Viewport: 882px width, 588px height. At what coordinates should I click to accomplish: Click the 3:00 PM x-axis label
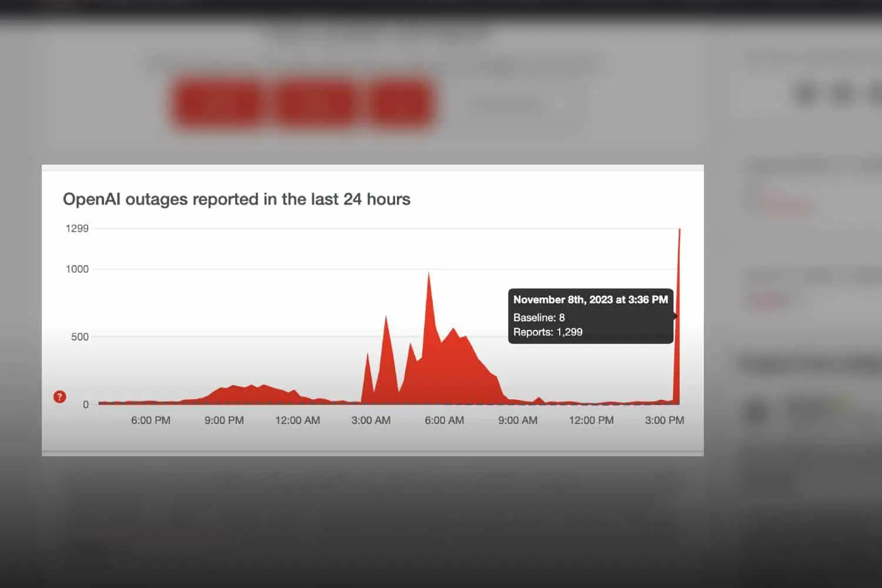pyautogui.click(x=664, y=420)
